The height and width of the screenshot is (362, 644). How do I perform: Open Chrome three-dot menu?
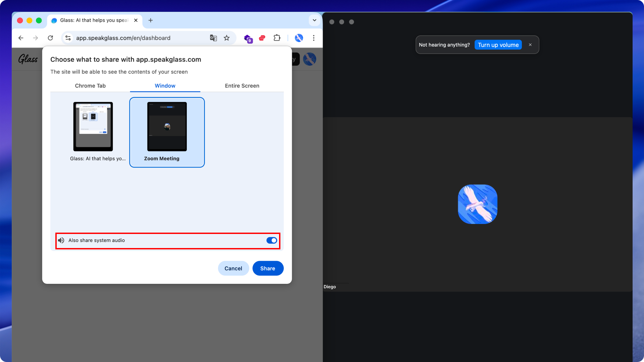pyautogui.click(x=314, y=38)
